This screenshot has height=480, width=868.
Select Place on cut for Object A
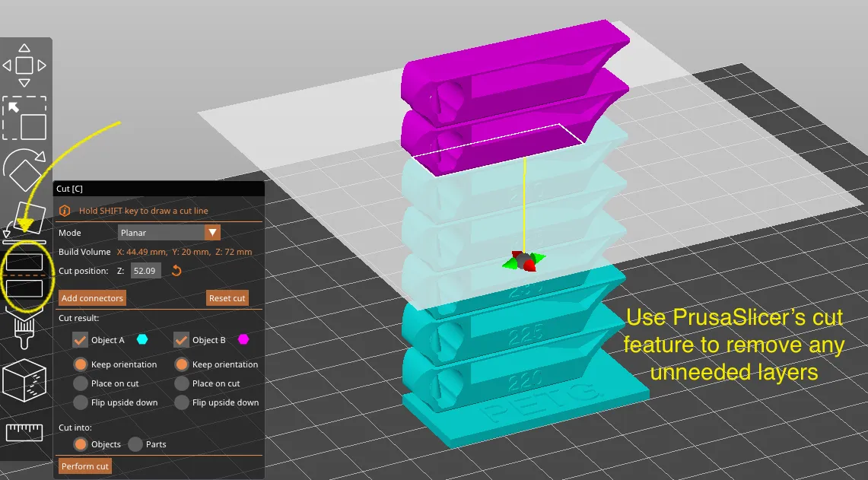(x=80, y=383)
